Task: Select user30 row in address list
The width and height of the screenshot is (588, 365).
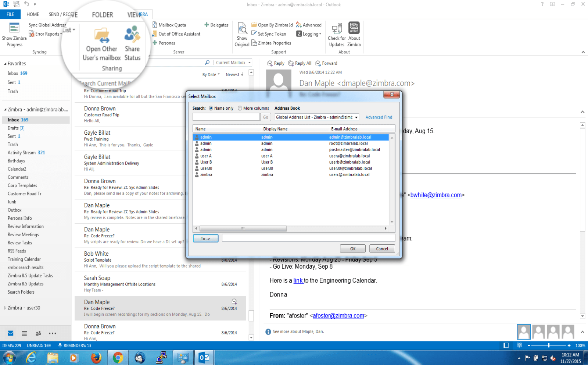Action: (291, 169)
